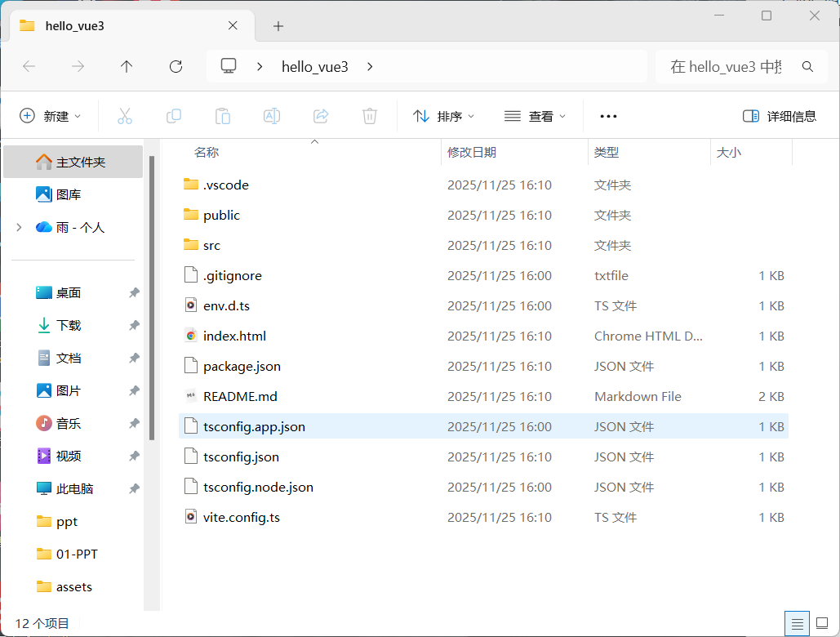Click the Copy icon in toolbar
The width and height of the screenshot is (840, 637).
[x=174, y=116]
